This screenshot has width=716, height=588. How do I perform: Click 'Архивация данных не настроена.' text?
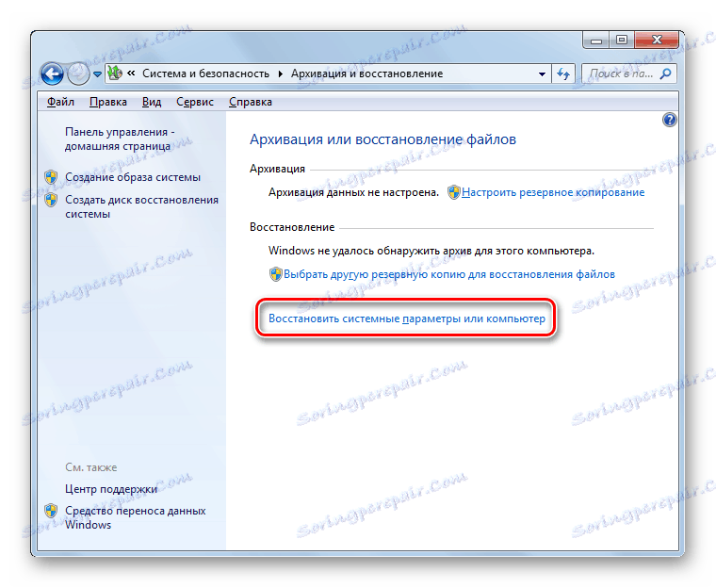coord(353,192)
